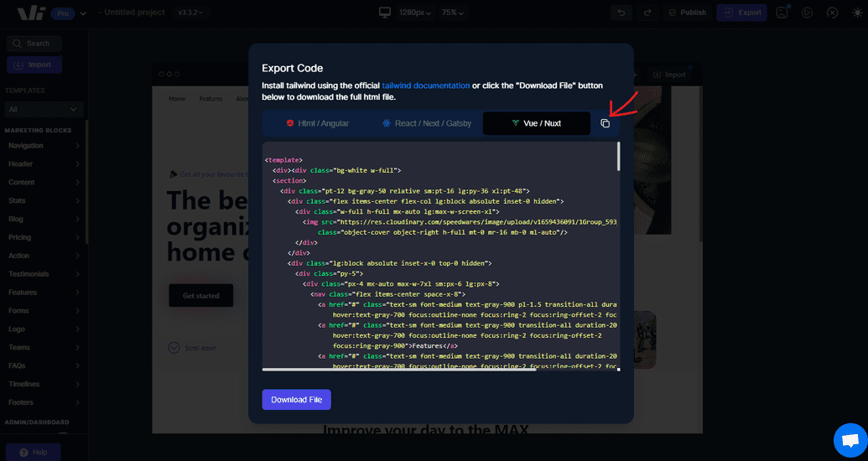Expand the Features blocks category
The height and width of the screenshot is (461, 868).
[x=43, y=293]
